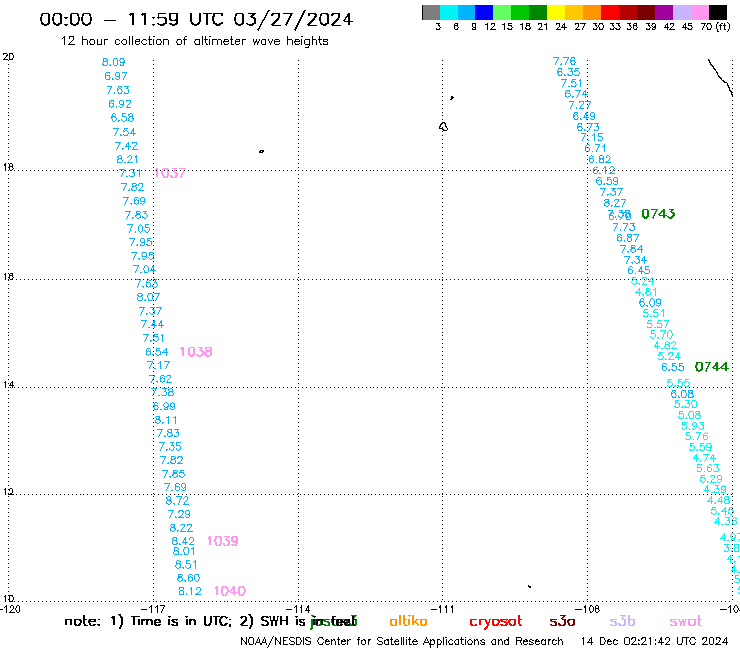Click the wave height value 4.74
The width and height of the screenshot is (740, 650).
pos(704,458)
